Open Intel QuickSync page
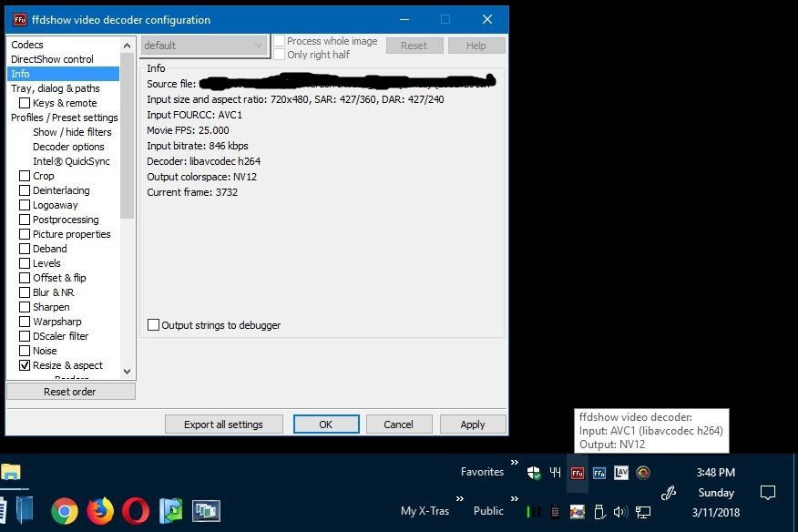798x532 pixels. (x=71, y=161)
